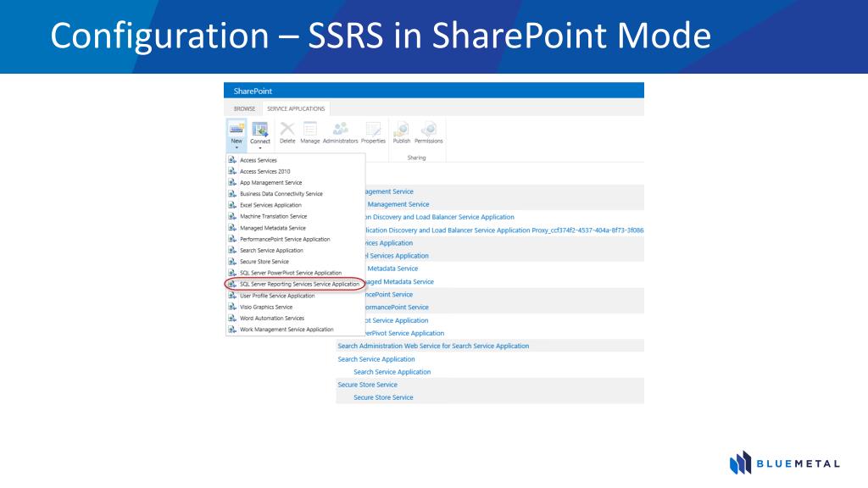Open Search Administration Web Service for Search link
Image resolution: width=868 pixels, height=488 pixels.
pos(433,346)
